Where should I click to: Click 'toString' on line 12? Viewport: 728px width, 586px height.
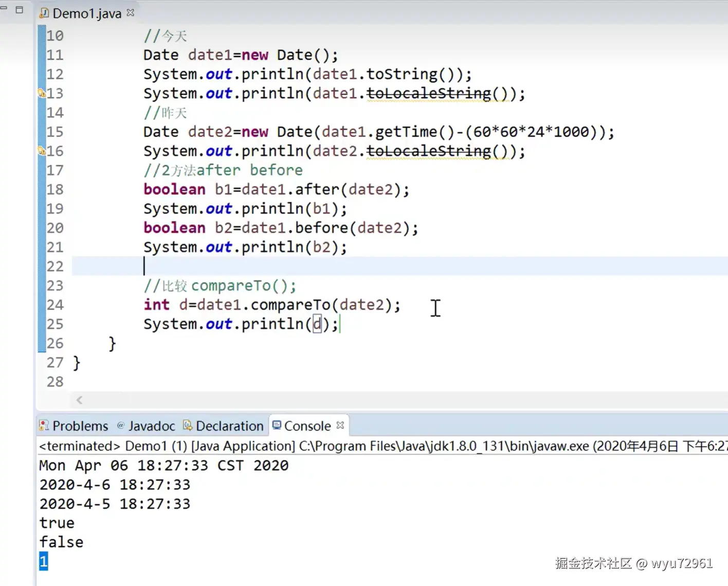(x=402, y=75)
